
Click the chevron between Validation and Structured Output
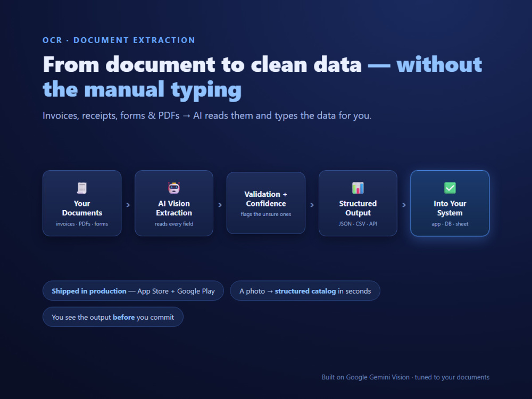tap(312, 205)
